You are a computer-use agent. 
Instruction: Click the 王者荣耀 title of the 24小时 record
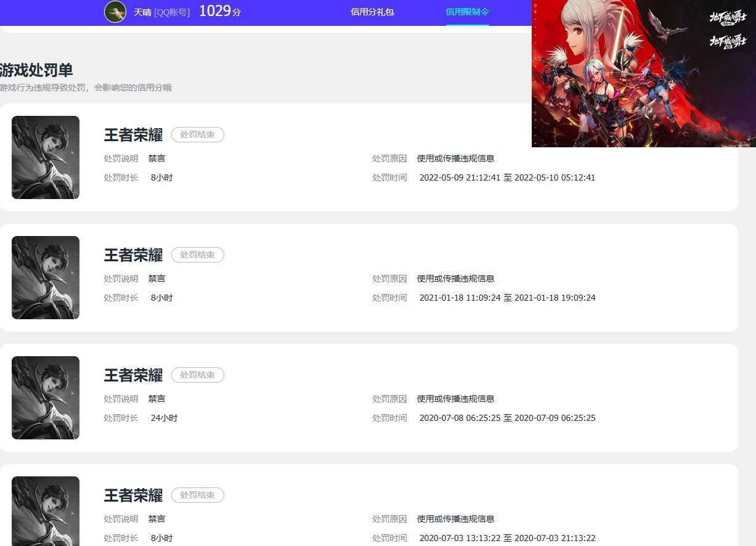click(x=133, y=375)
